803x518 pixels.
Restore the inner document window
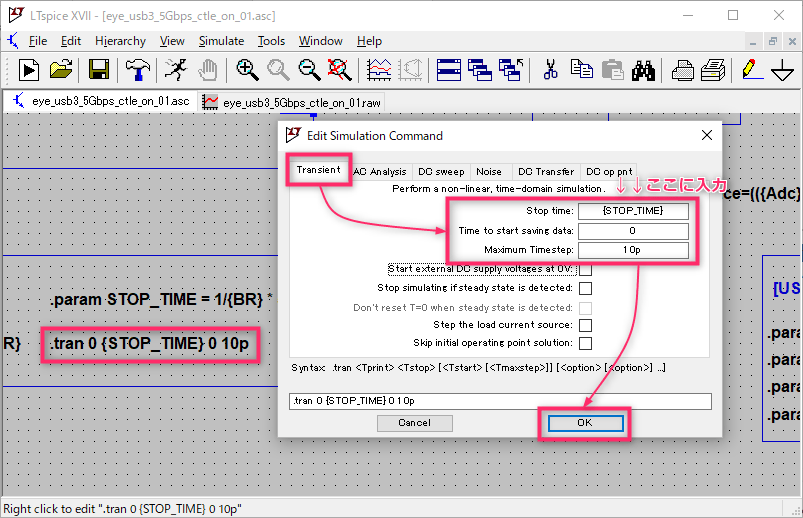[773, 42]
